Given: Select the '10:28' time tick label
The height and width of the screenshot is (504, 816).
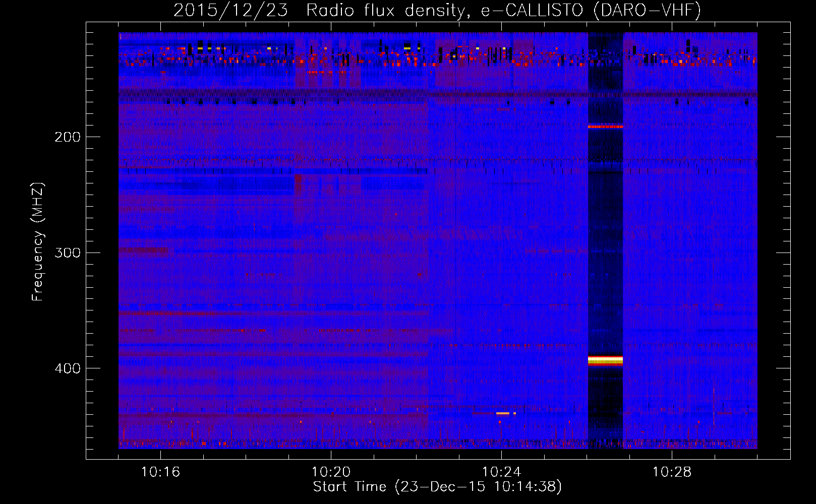Looking at the screenshot, I should [x=672, y=472].
